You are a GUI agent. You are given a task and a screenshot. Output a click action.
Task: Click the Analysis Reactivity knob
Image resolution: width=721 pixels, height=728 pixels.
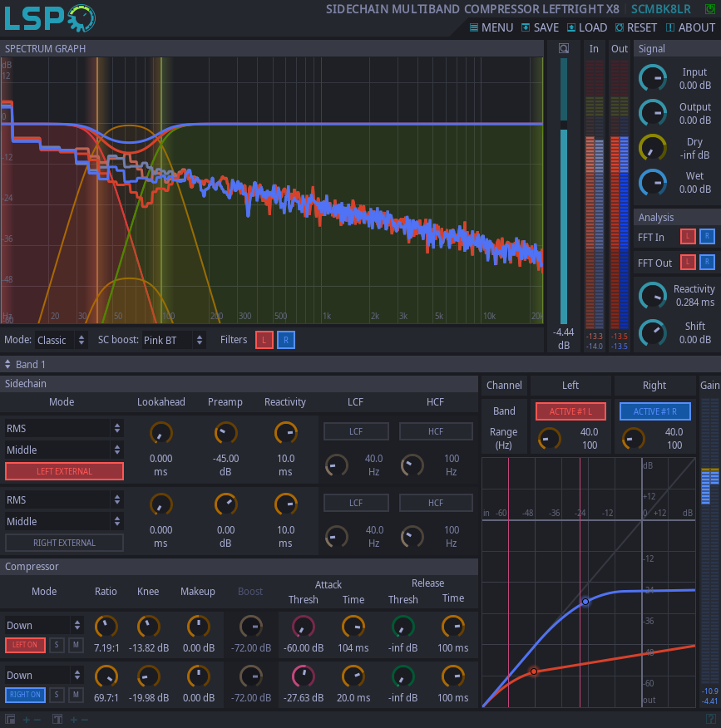click(653, 295)
